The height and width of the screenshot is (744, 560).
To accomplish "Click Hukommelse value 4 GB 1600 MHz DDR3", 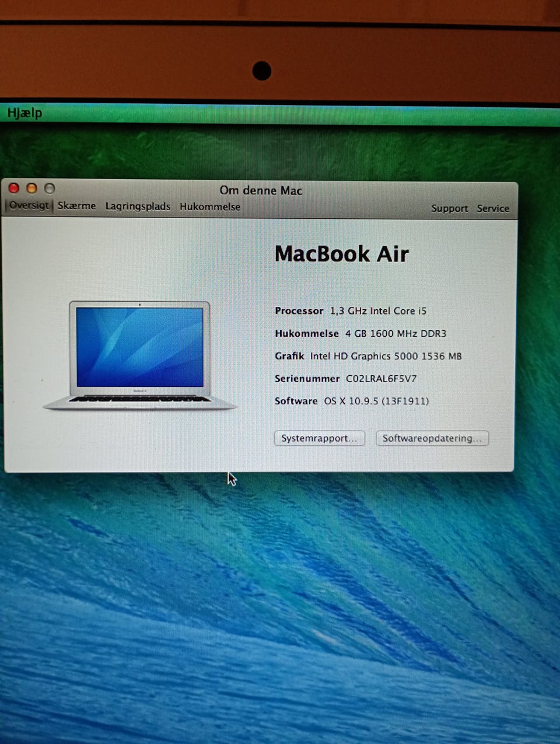I will (x=395, y=334).
